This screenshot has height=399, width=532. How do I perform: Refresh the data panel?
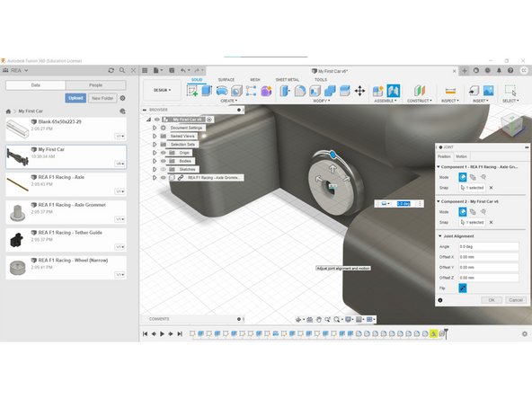click(x=111, y=70)
